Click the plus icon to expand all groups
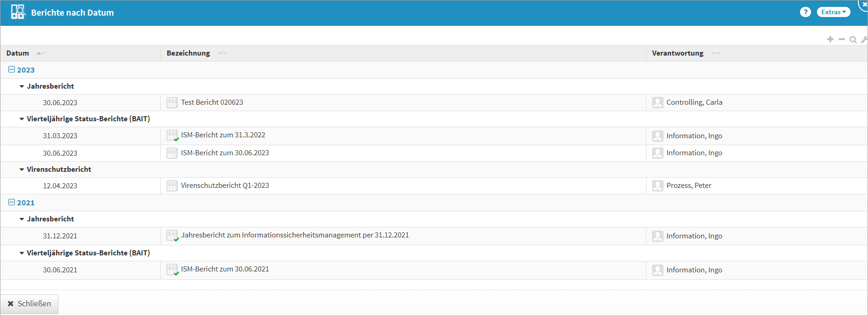 click(830, 39)
